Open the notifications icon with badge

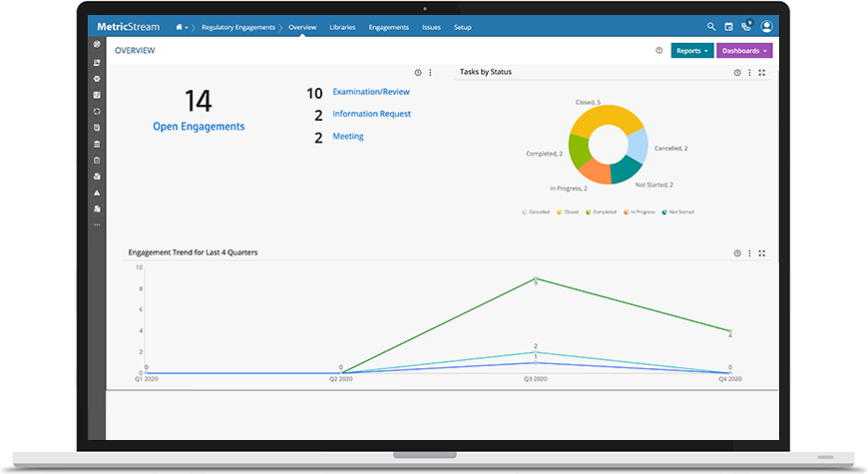coord(747,26)
